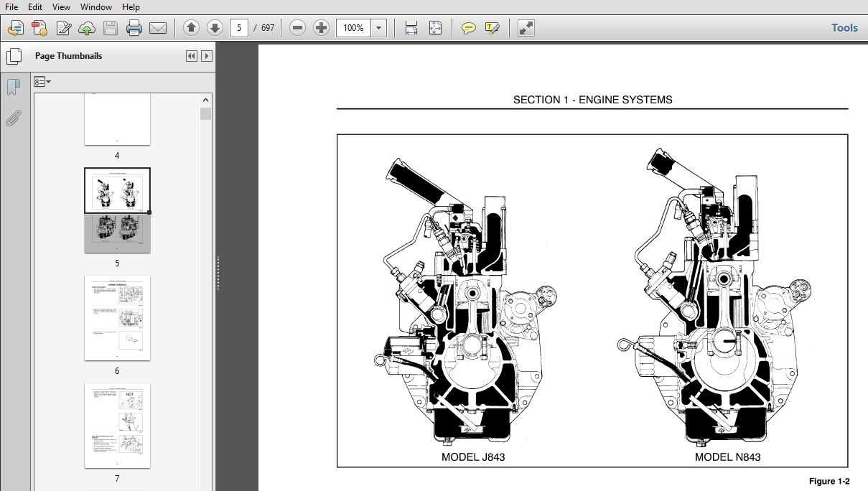Viewport: 868px width, 491px height.
Task: Go to previous page with up arrow
Action: [x=191, y=28]
